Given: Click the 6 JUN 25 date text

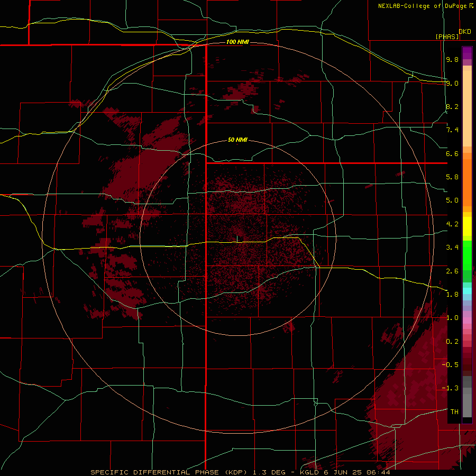Looking at the screenshot, I should 344,472.
